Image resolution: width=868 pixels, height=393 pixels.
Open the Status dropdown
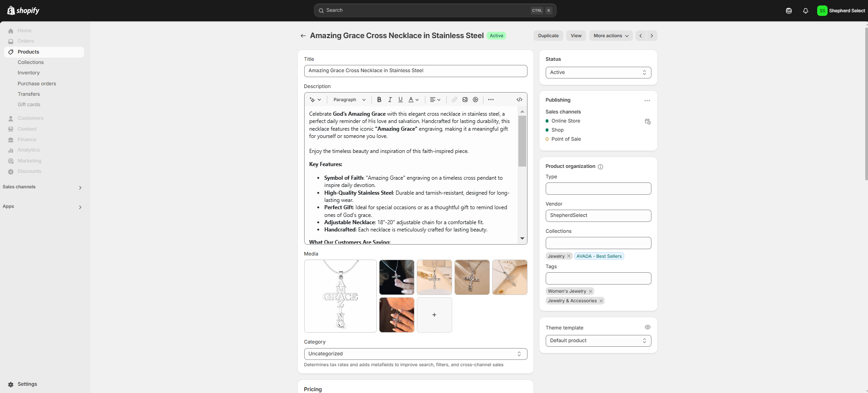click(x=598, y=73)
